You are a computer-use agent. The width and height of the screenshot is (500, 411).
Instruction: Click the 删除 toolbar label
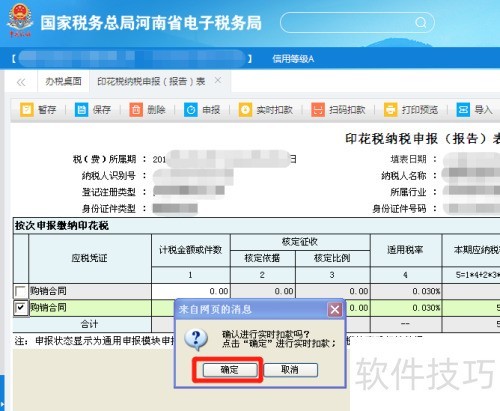(x=156, y=110)
